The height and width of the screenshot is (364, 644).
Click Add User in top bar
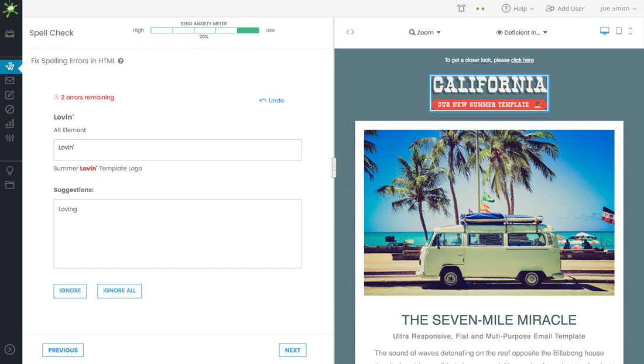pos(565,9)
